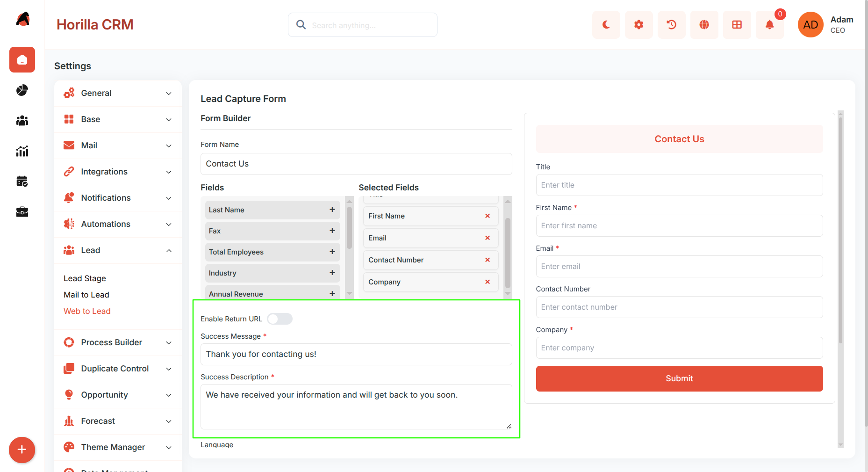
Task: Open notifications bell icon
Action: (769, 25)
